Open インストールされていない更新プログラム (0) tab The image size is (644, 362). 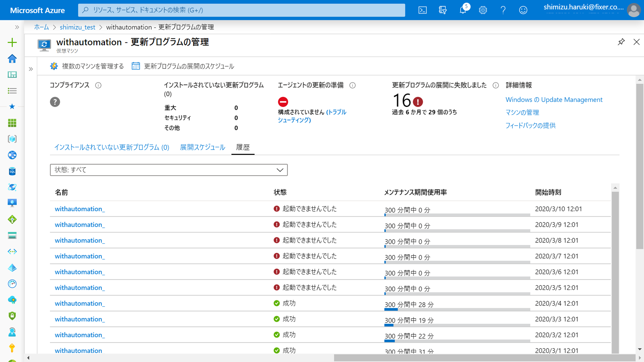click(111, 147)
